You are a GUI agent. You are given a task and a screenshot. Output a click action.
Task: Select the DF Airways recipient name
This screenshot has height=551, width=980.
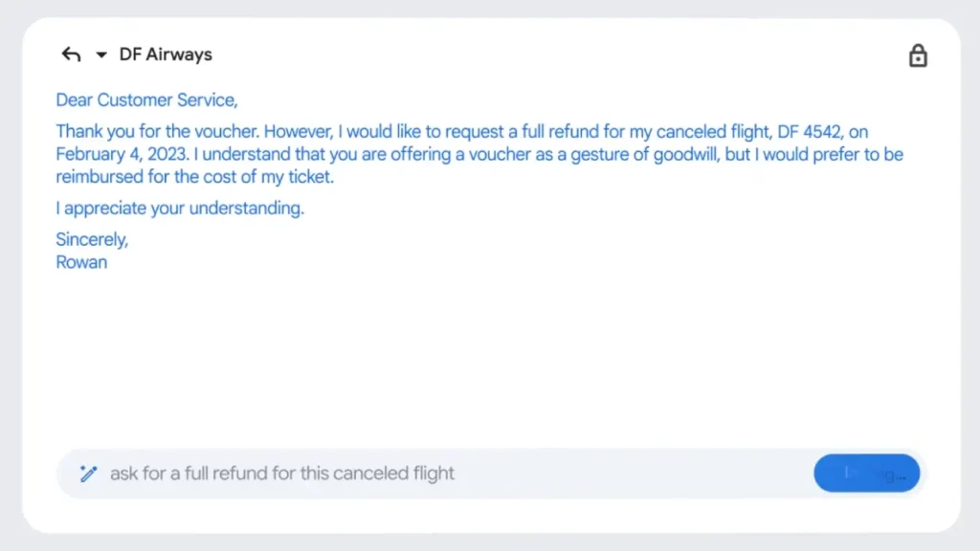pyautogui.click(x=166, y=55)
